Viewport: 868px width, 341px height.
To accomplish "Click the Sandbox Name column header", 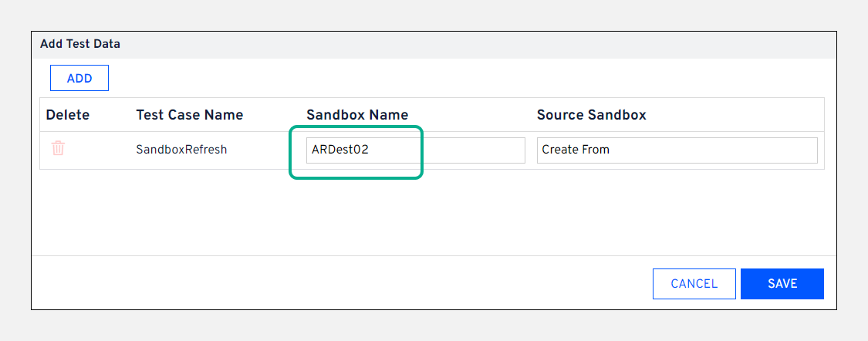I will pos(357,115).
